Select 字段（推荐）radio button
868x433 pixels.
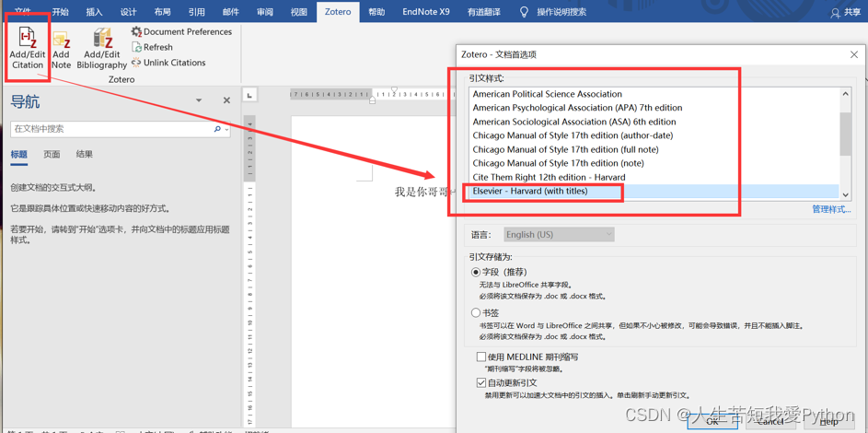click(476, 272)
